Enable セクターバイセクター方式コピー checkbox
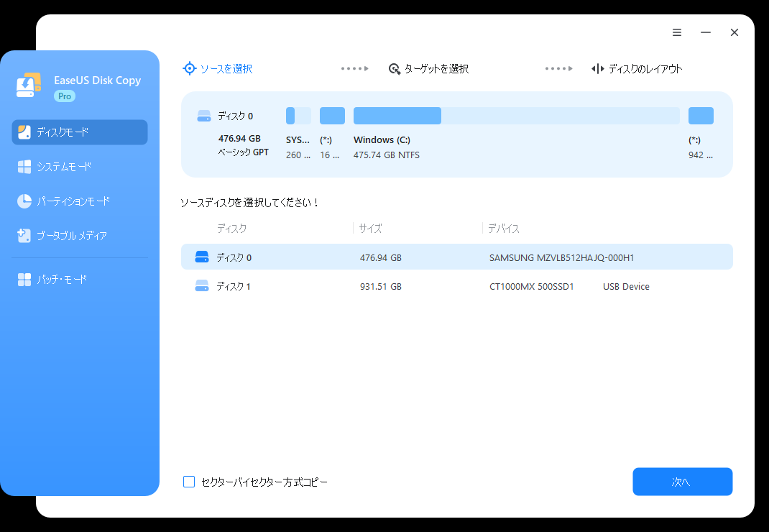The height and width of the screenshot is (532, 769). coord(189,482)
